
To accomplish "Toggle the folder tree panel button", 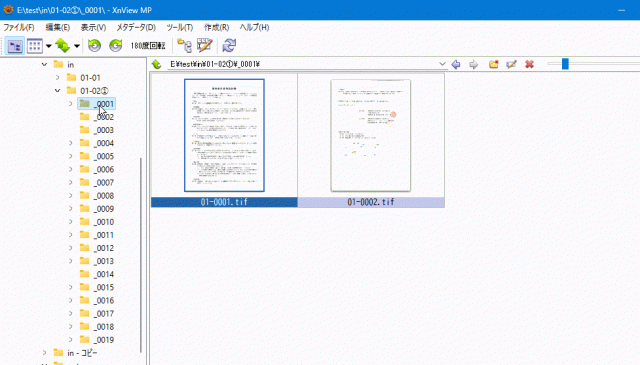I will click(x=15, y=46).
